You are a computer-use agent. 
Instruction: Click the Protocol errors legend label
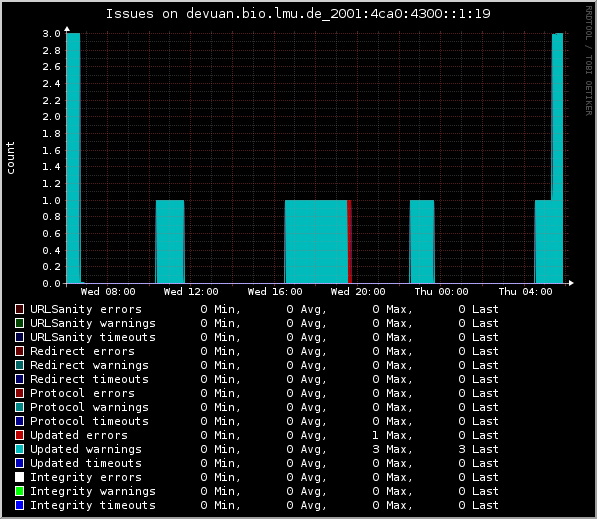(x=82, y=393)
